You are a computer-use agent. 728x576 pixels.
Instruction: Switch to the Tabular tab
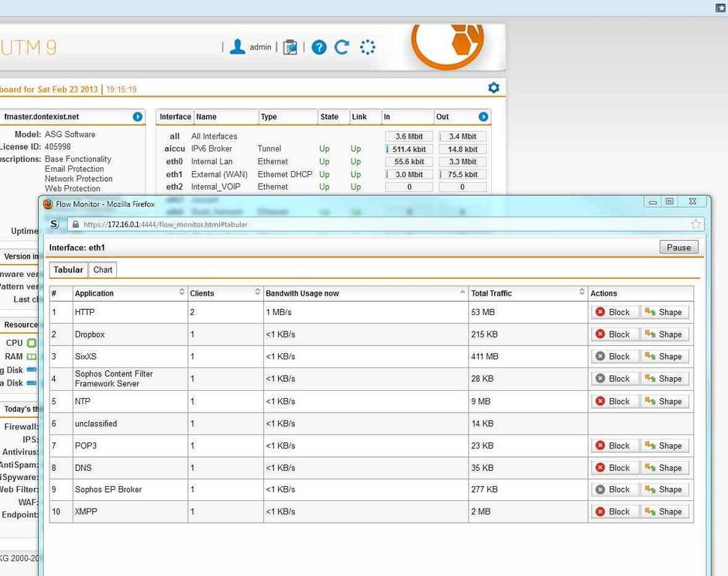[68, 270]
